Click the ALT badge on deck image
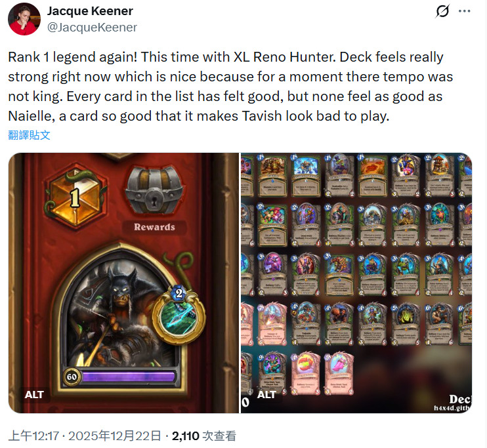This screenshot has width=487, height=448. [x=266, y=395]
